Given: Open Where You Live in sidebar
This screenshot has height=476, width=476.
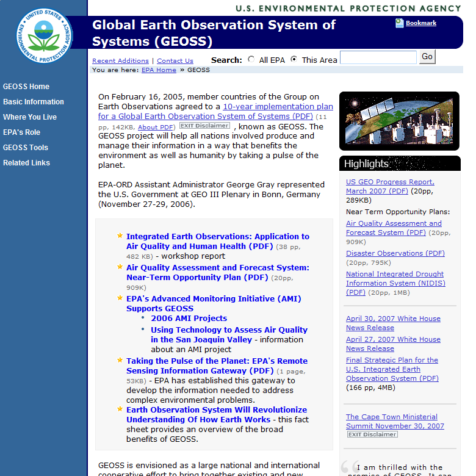Looking at the screenshot, I should [30, 117].
